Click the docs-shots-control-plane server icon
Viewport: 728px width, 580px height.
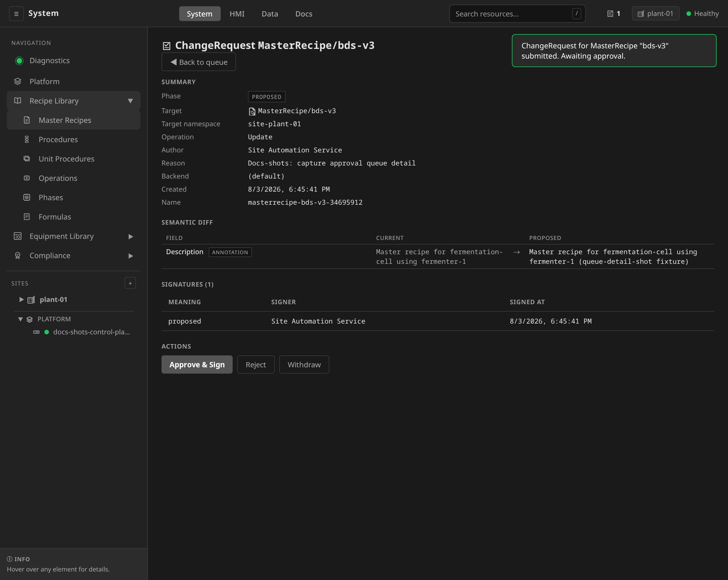coord(36,332)
